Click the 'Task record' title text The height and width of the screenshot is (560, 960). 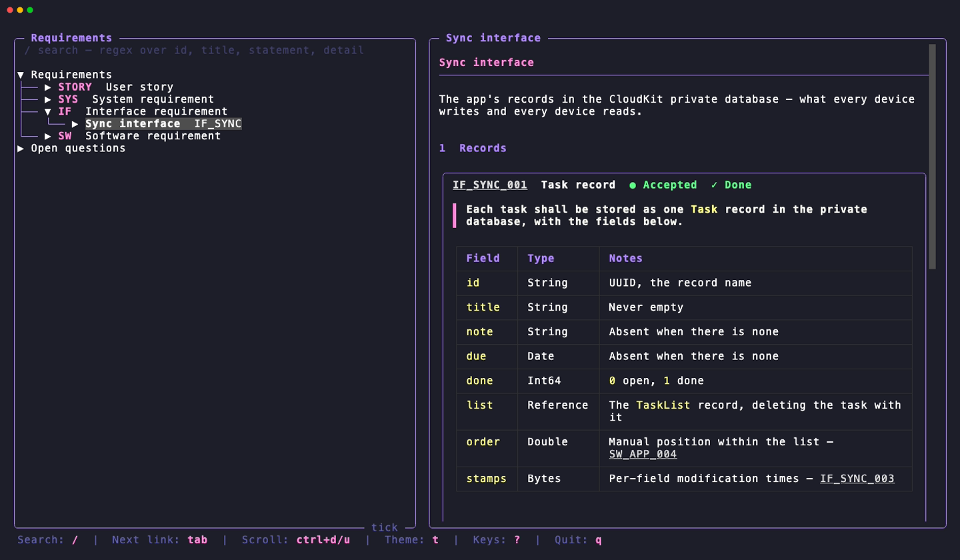[578, 185]
